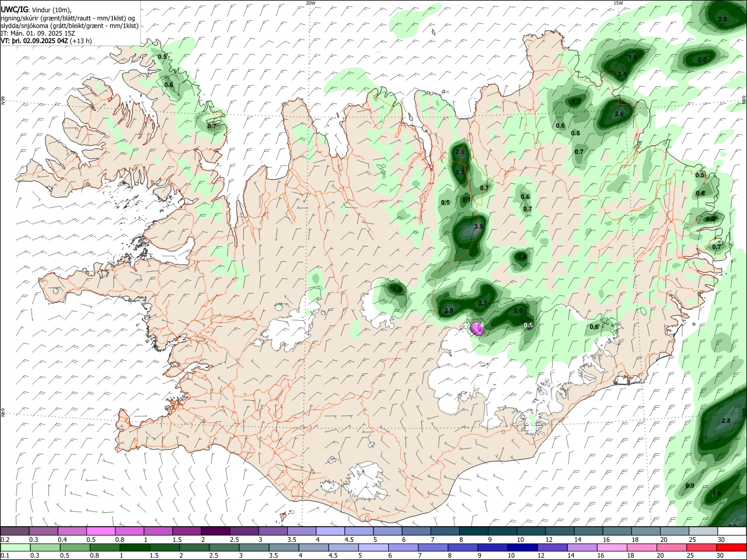
Task: Pick the bright pink swatch starting at 0.5
Action: pyautogui.click(x=100, y=531)
